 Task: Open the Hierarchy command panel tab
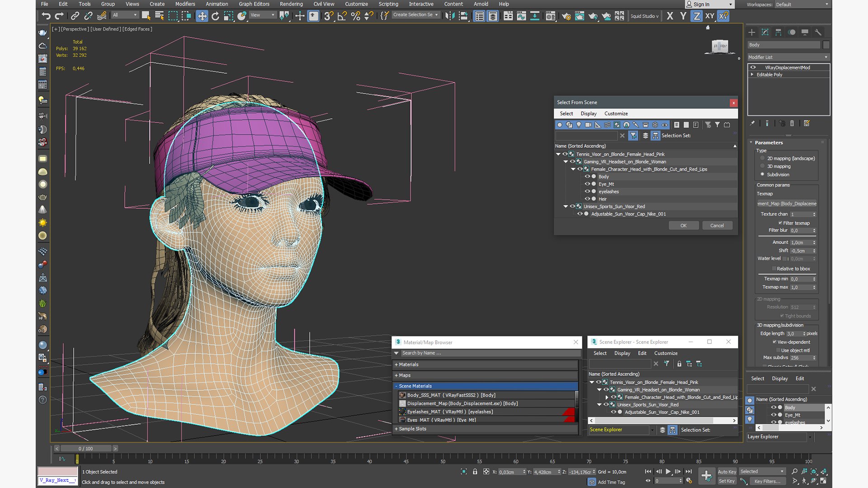click(x=778, y=32)
